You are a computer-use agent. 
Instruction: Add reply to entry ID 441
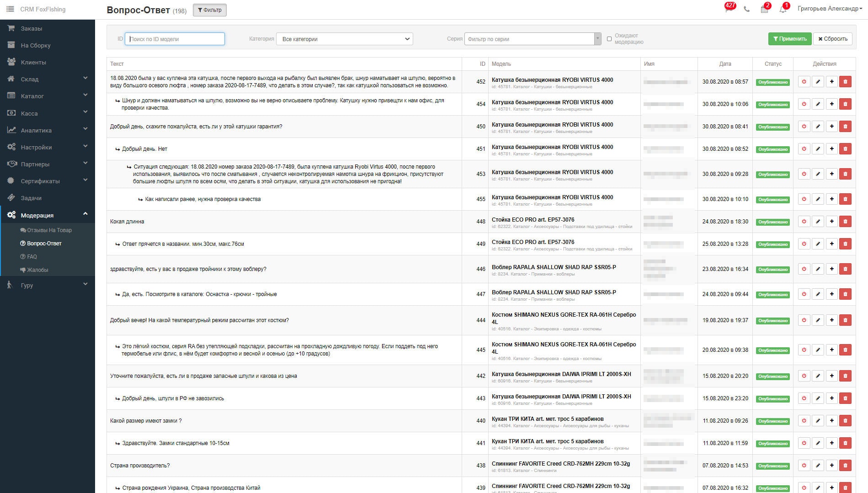(x=831, y=443)
